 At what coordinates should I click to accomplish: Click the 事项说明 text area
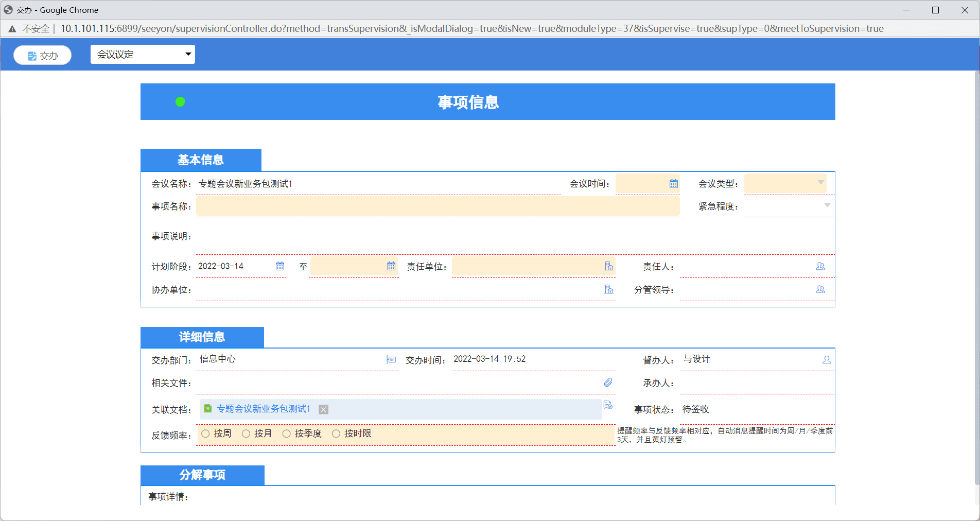[515, 236]
